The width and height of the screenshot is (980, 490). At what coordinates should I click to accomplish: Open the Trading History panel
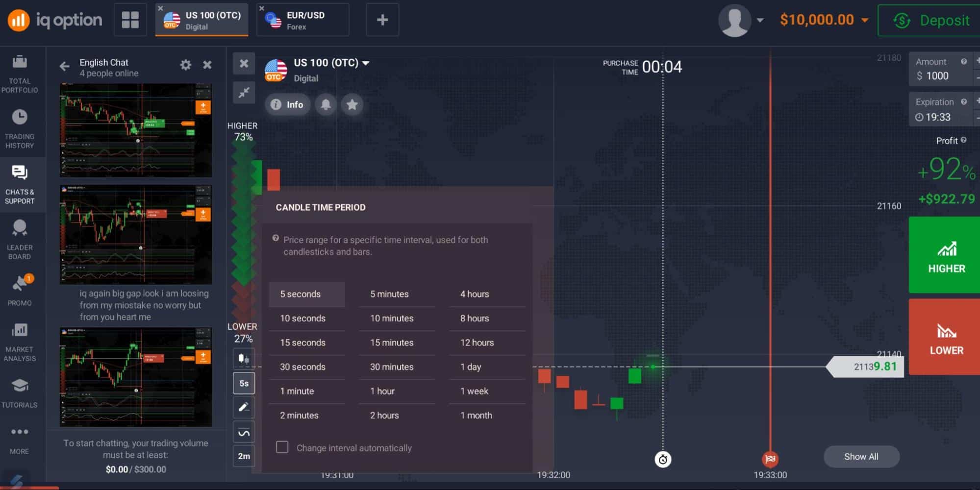point(20,128)
